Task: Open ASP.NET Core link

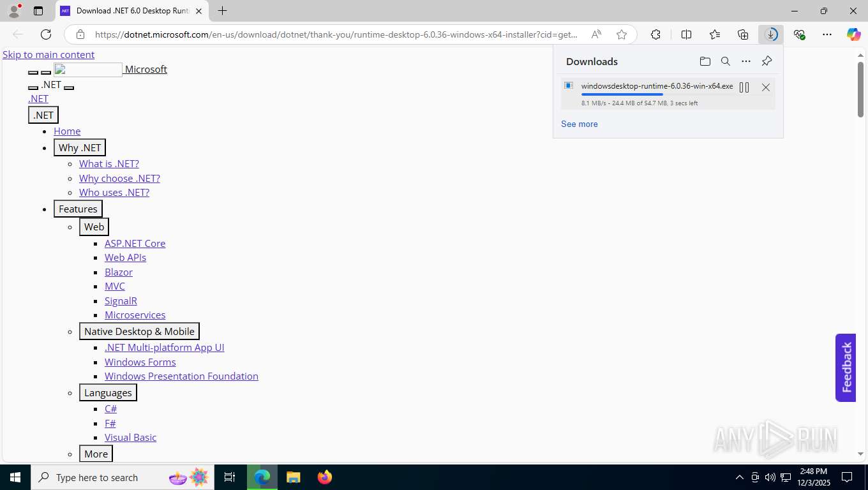Action: click(x=135, y=243)
